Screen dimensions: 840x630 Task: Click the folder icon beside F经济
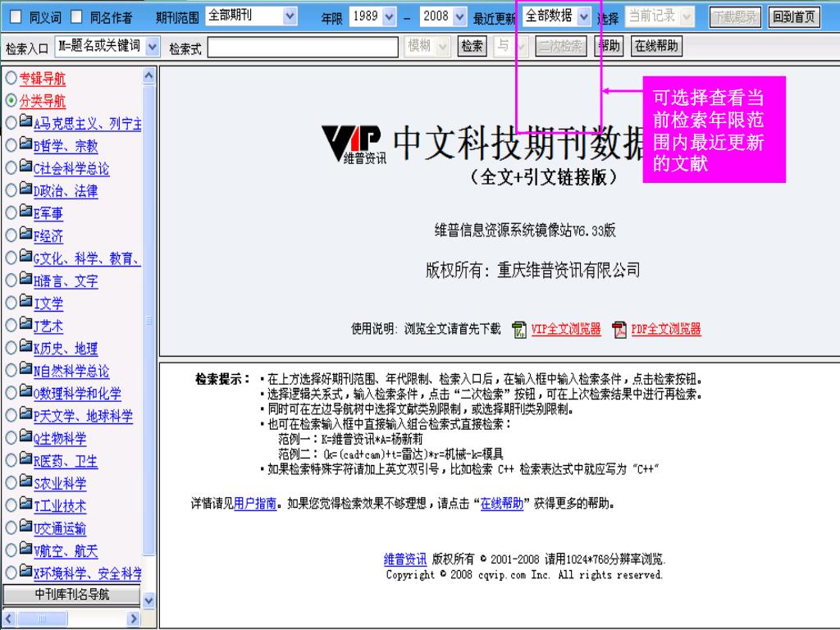[x=25, y=233]
